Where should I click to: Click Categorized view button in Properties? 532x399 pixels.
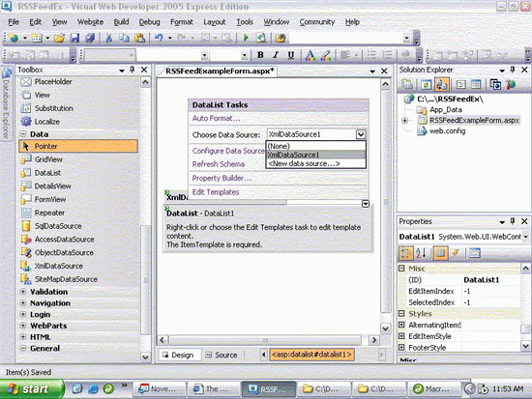pos(406,253)
